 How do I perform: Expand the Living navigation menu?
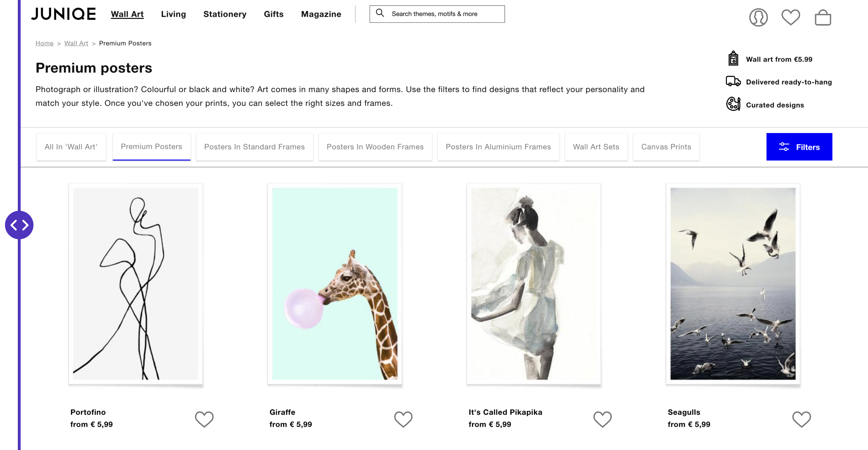tap(173, 14)
